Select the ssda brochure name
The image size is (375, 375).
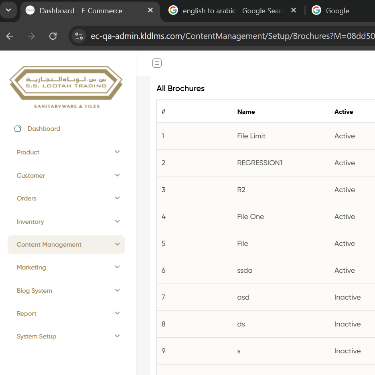[245, 270]
